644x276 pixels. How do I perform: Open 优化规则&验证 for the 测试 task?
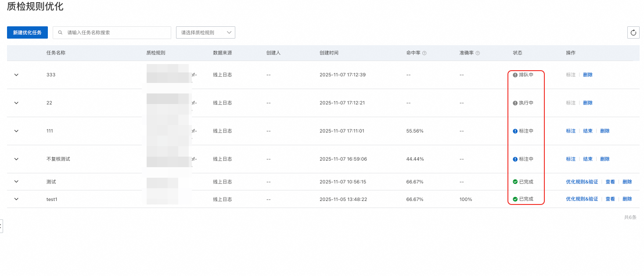[582, 182]
